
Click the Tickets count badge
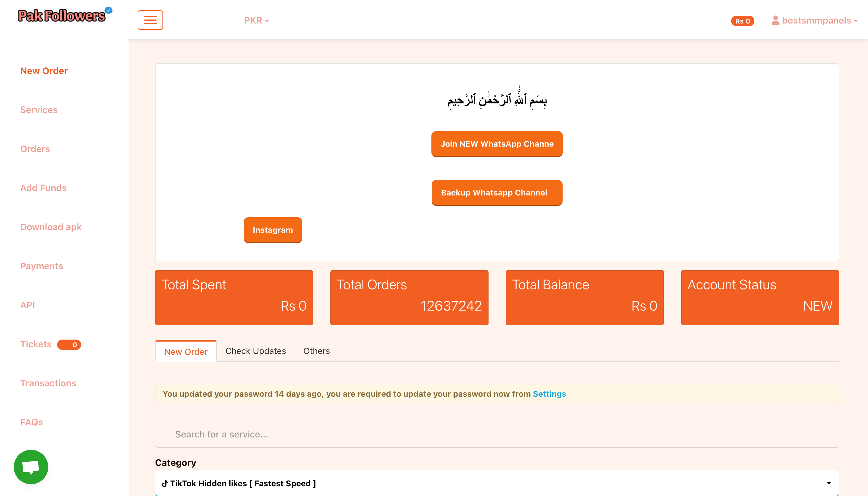pos(69,344)
